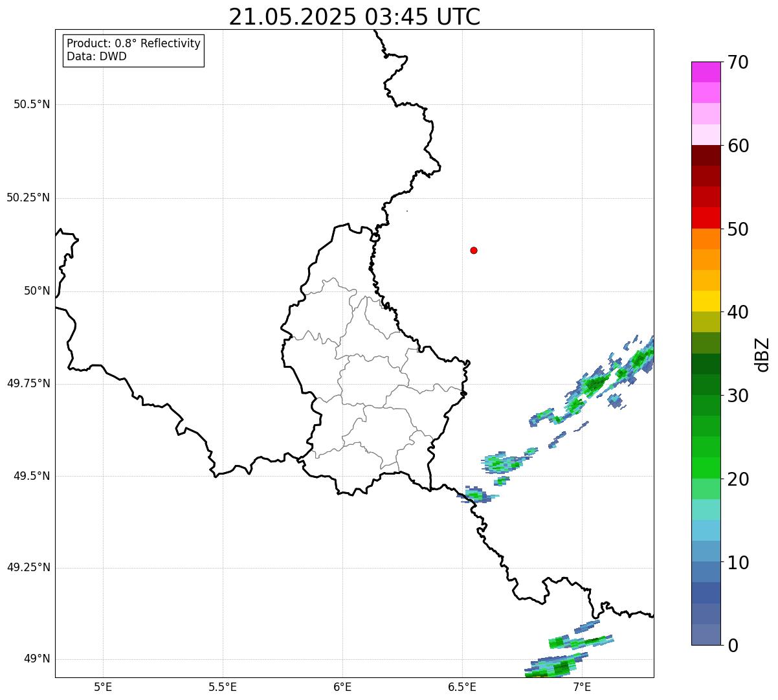Pick the light cyan colorbar swatch below 20

(706, 510)
